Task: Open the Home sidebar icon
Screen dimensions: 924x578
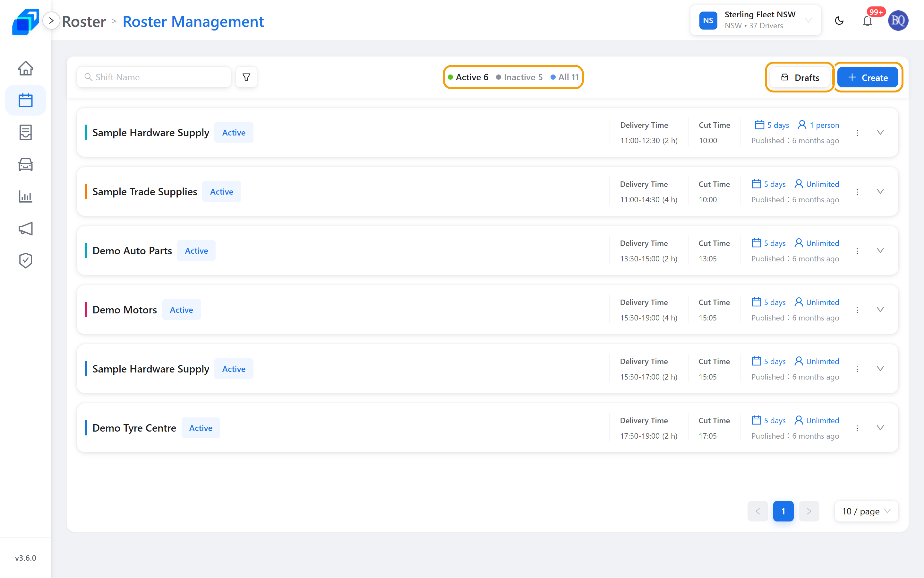Action: click(x=26, y=68)
